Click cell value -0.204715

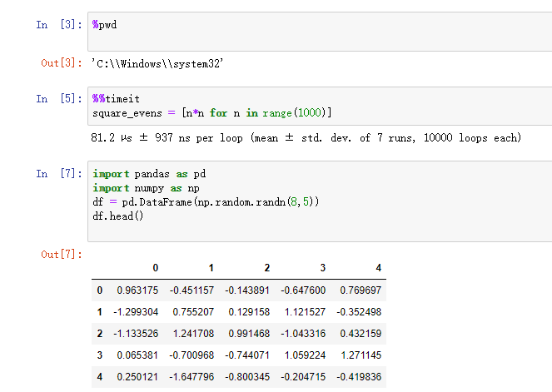coord(303,377)
